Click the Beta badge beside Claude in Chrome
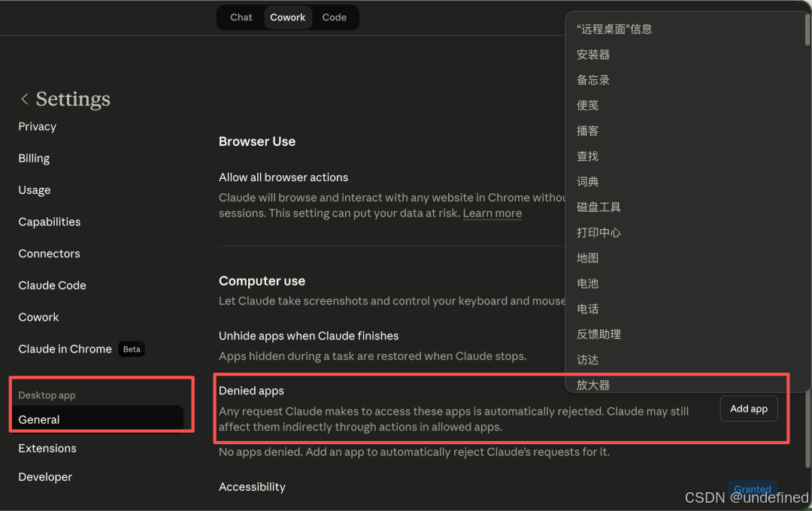812x511 pixels. click(132, 349)
